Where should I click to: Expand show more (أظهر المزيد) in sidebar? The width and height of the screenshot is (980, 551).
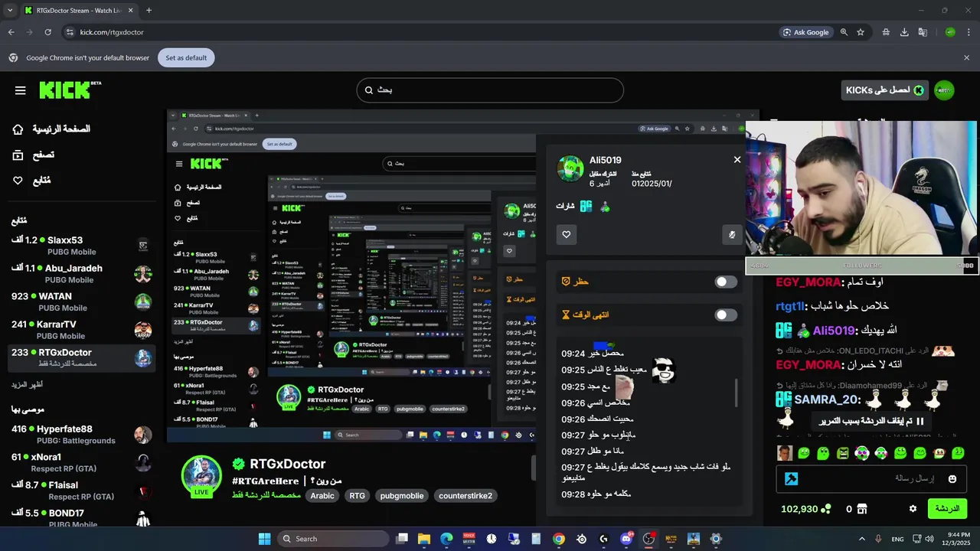27,384
